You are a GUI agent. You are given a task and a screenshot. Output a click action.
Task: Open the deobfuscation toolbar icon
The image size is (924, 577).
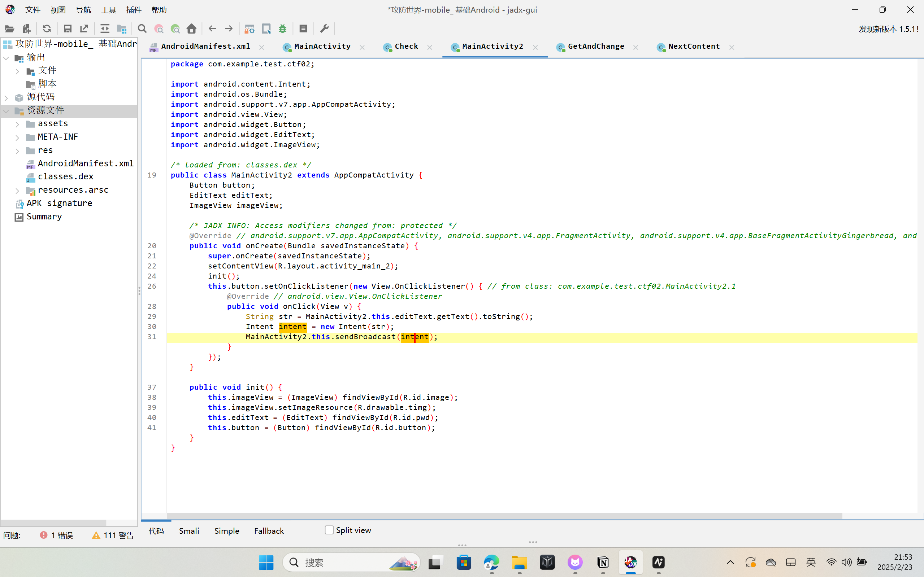click(x=250, y=29)
